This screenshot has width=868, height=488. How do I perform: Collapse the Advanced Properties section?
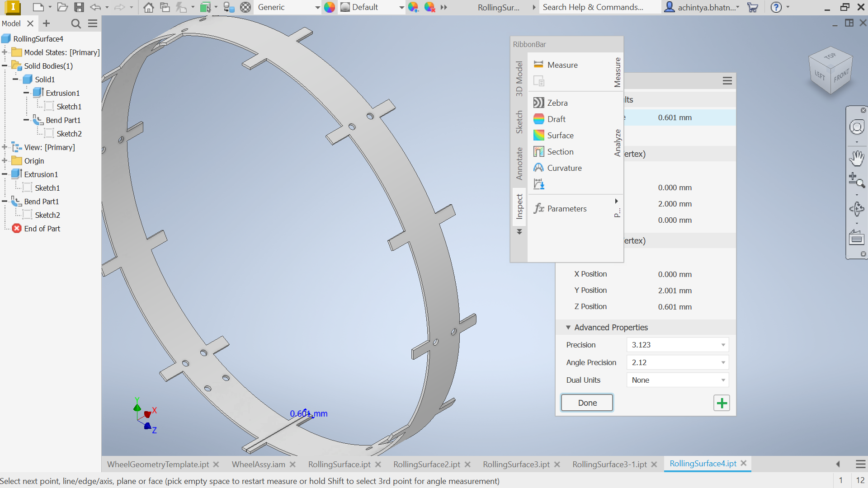point(569,327)
